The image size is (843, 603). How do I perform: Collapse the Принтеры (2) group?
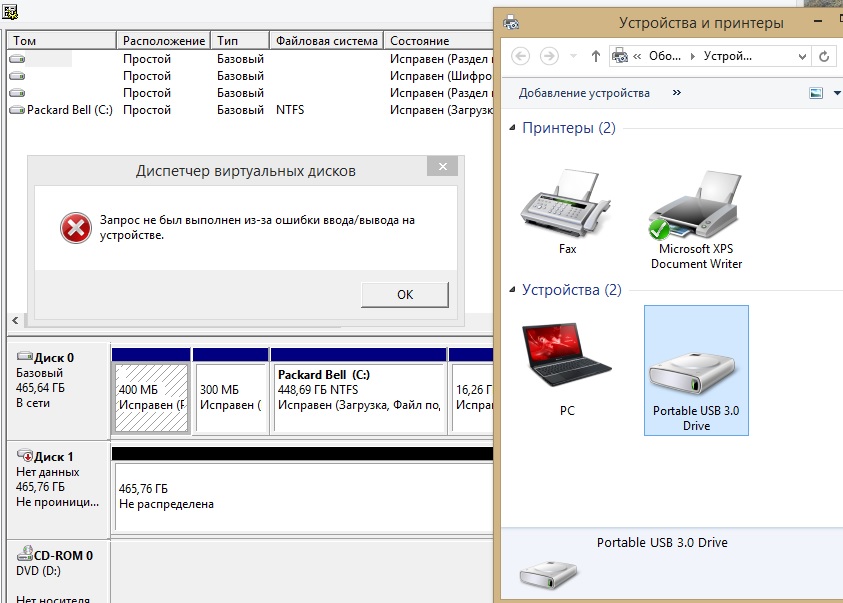click(x=512, y=127)
